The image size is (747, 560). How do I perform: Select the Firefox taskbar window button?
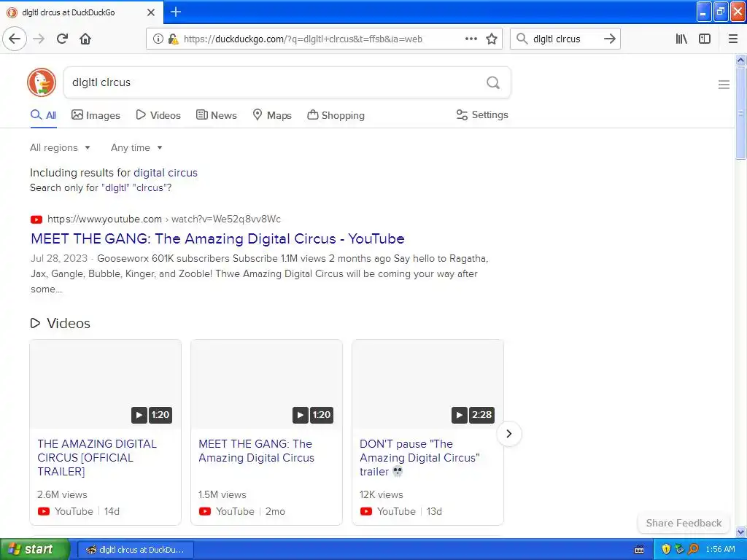coord(135,550)
